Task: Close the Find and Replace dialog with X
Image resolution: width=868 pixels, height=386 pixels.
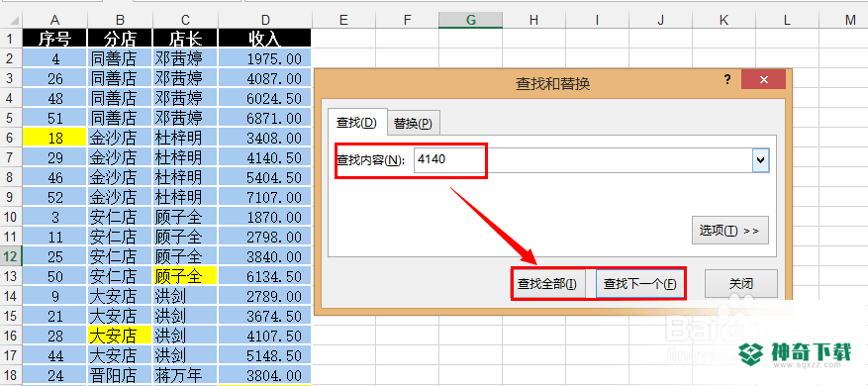Action: (763, 80)
